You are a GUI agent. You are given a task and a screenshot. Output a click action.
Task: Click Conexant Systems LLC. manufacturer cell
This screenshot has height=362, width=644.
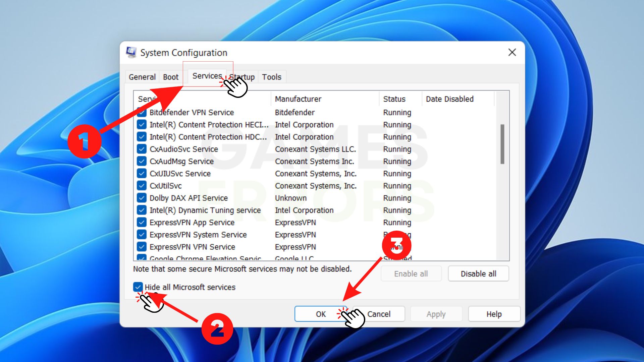(315, 149)
